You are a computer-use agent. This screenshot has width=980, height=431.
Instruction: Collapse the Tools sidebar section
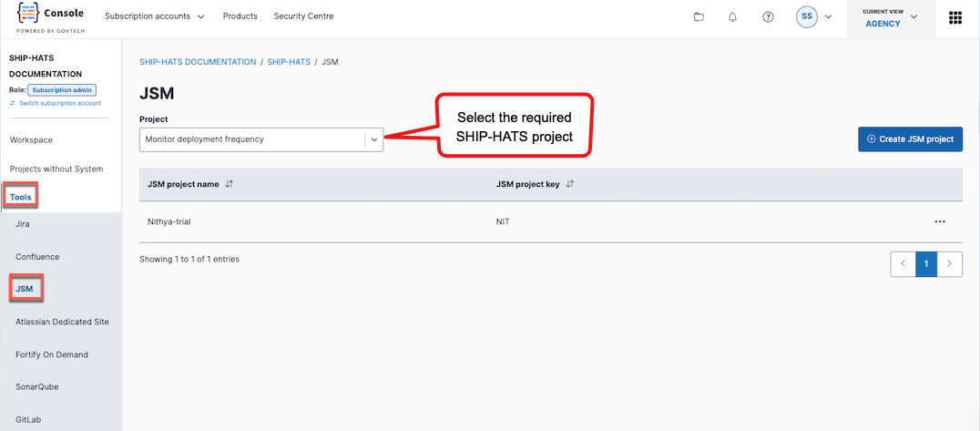(x=21, y=197)
